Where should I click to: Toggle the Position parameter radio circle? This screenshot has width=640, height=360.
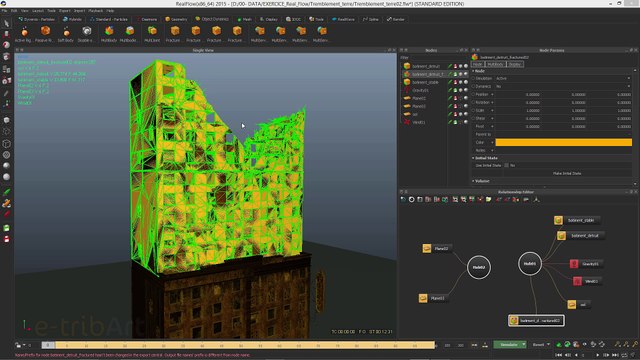pos(474,94)
